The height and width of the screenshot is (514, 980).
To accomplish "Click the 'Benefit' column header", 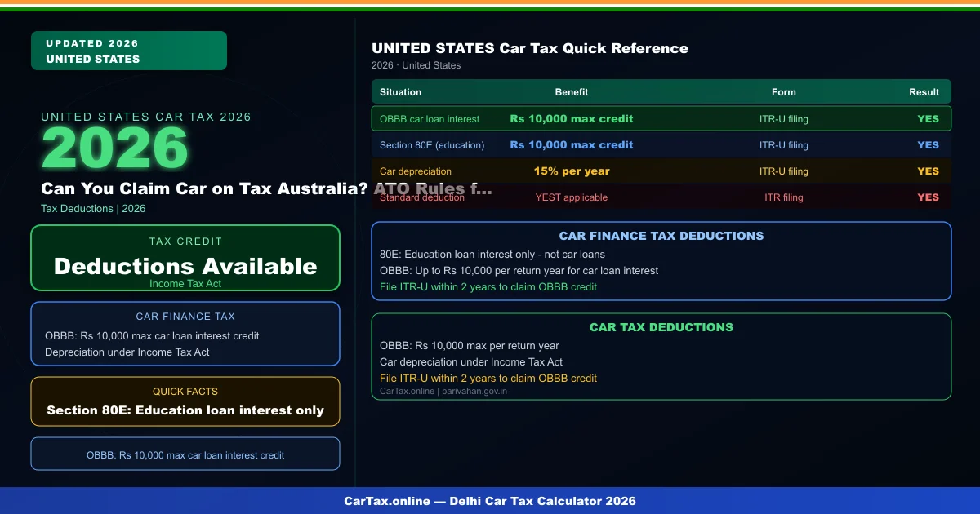I will click(572, 92).
